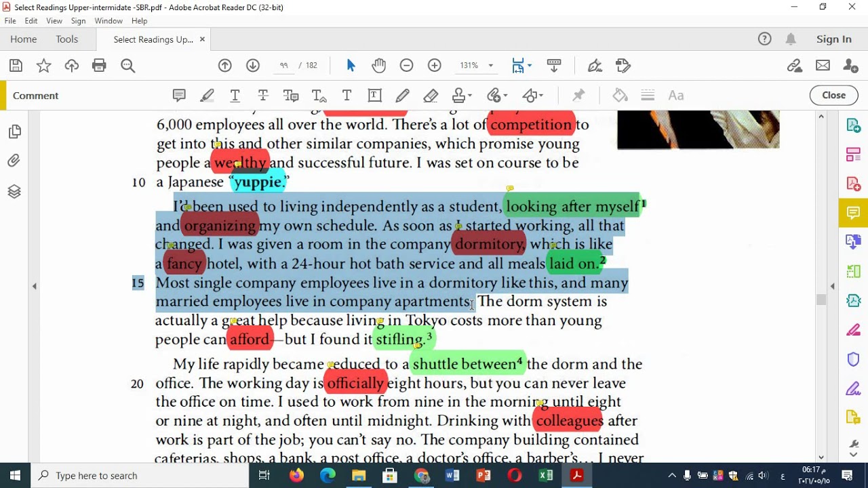Open the attachments paperclip panel
Image resolution: width=868 pixels, height=488 pixels.
tap(14, 161)
